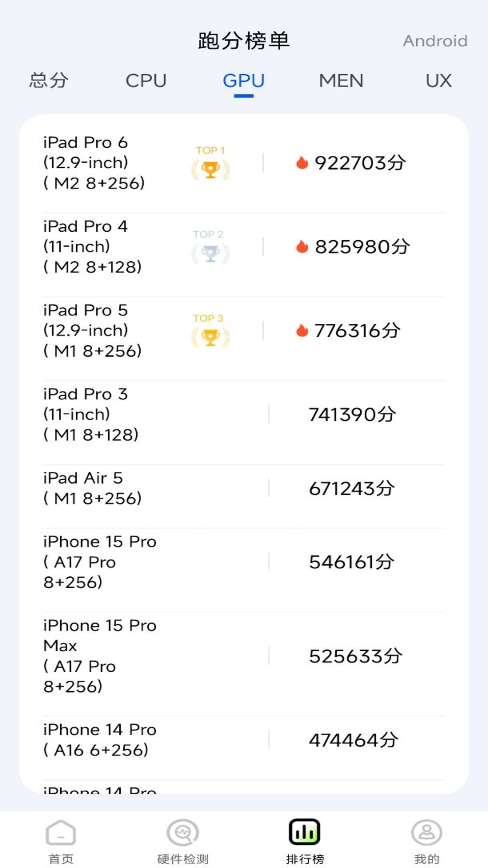The image size is (488, 868).
Task: Open the profile (我的) icon
Action: pos(427,833)
